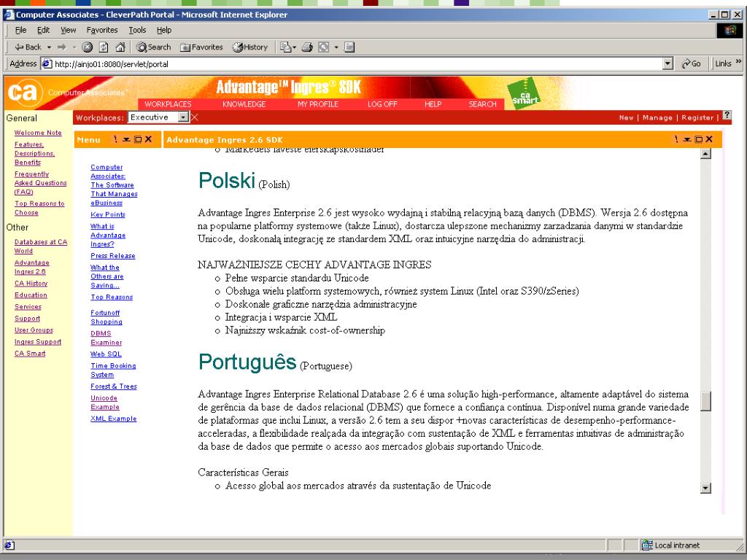Viewport: 747px width, 560px height.
Task: Open the Edit menu
Action: point(43,30)
